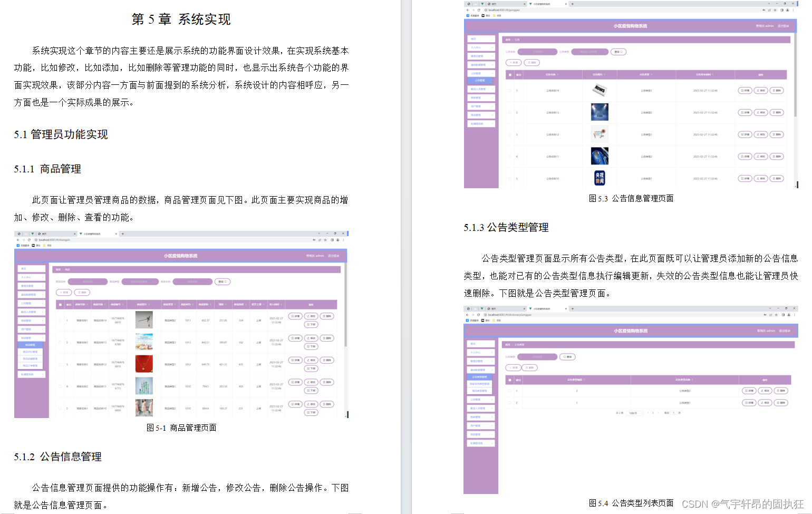
Task: Click 详情 button for 公告类型2 row in figure 5.4
Action: point(749,391)
